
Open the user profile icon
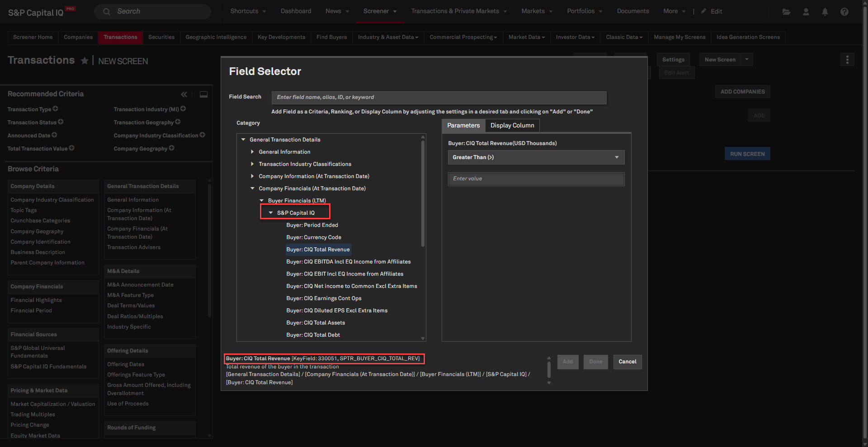(x=806, y=12)
